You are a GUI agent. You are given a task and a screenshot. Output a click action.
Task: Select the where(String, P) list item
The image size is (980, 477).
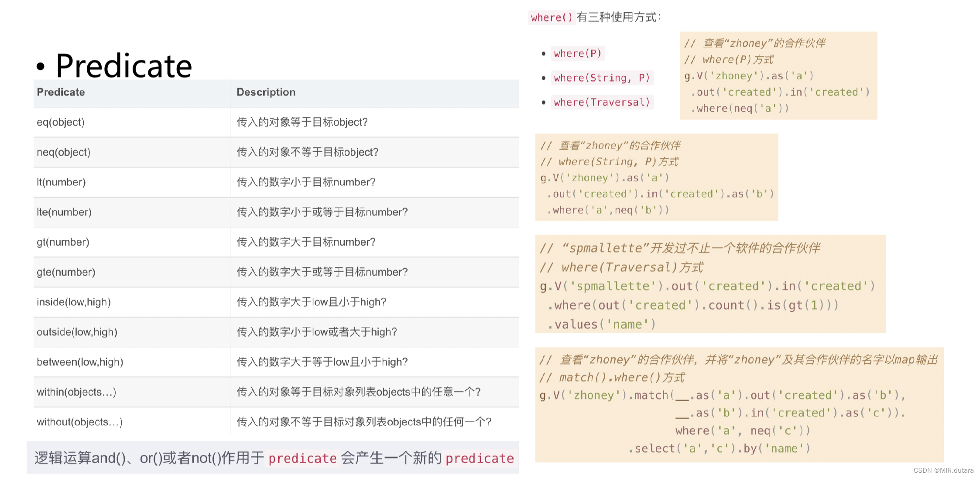(602, 78)
